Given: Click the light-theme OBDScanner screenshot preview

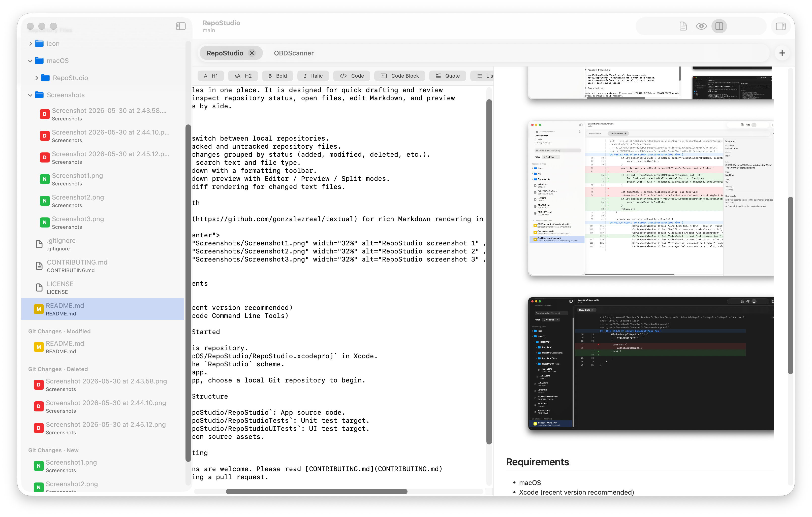Looking at the screenshot, I should click(651, 198).
